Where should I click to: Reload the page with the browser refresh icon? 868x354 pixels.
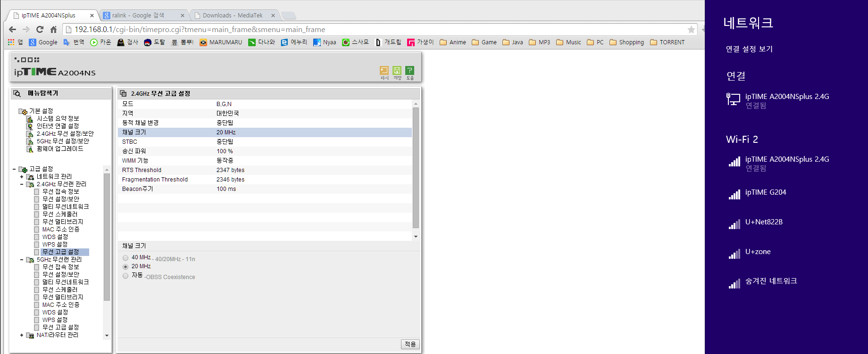coord(40,29)
